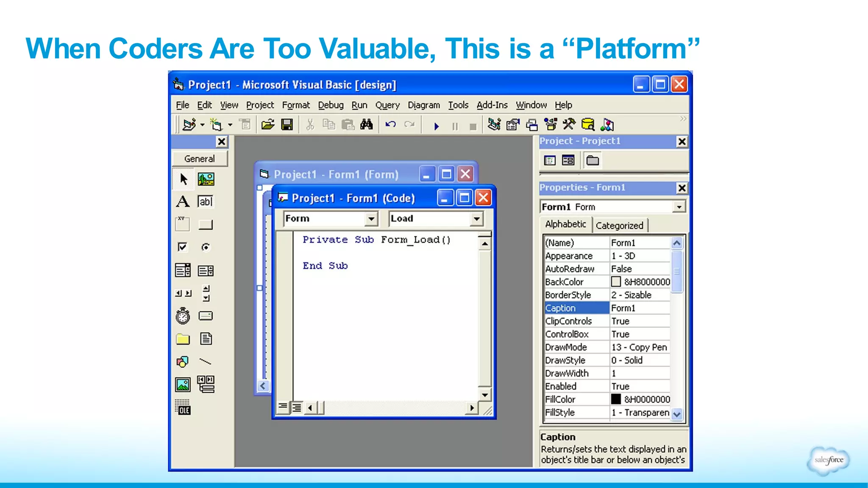Click the General toolbox tab button

pyautogui.click(x=199, y=159)
